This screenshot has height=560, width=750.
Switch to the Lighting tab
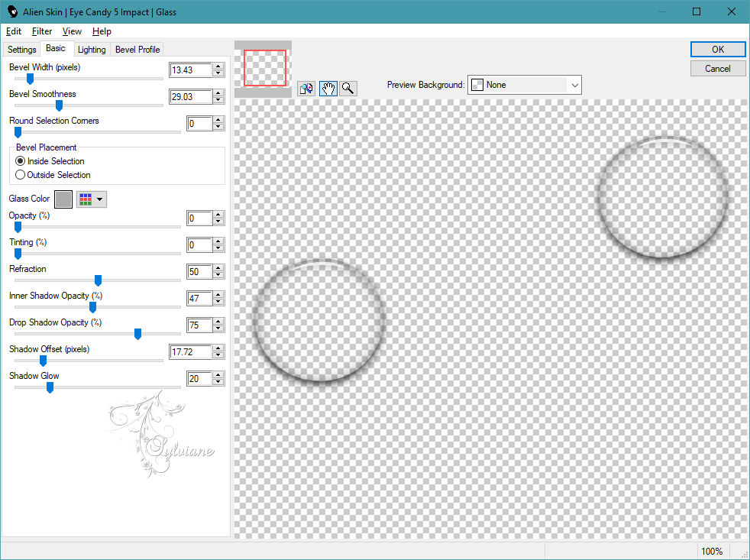coord(92,50)
